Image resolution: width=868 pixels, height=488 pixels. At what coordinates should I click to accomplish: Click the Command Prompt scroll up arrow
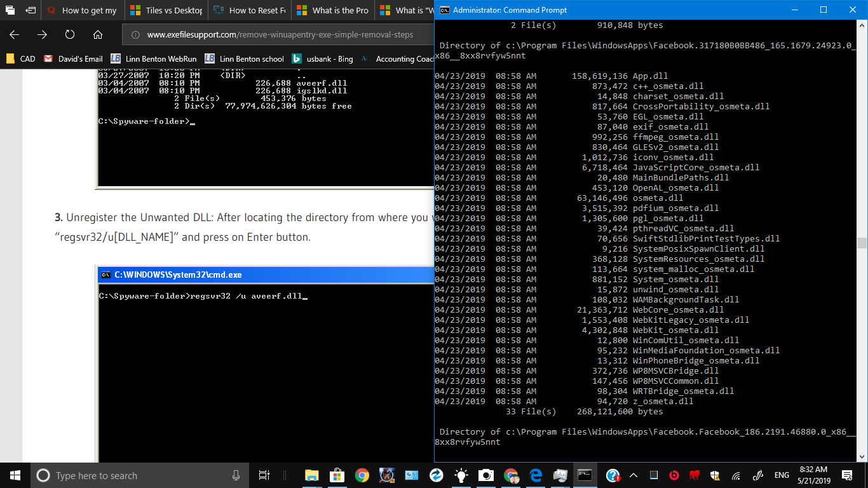(x=862, y=26)
